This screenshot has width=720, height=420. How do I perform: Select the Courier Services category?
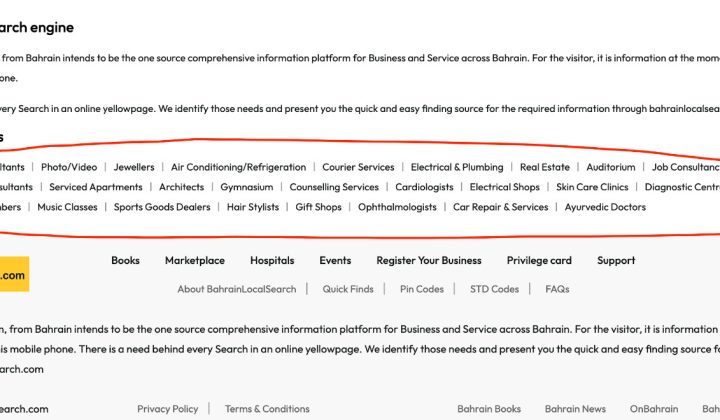pyautogui.click(x=358, y=167)
